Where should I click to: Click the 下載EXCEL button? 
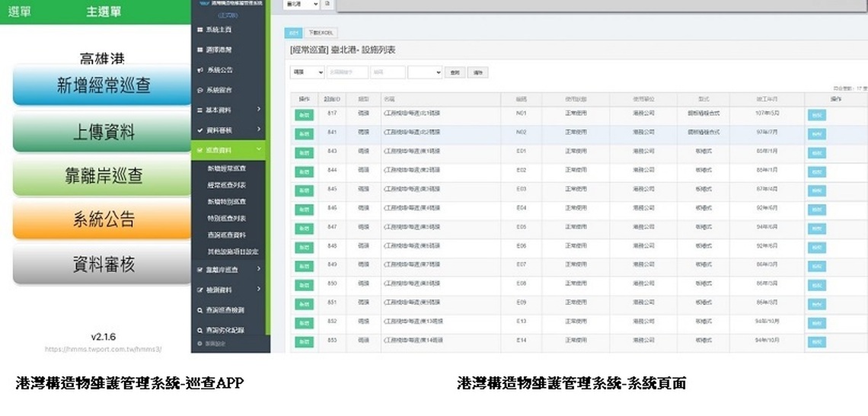(321, 34)
